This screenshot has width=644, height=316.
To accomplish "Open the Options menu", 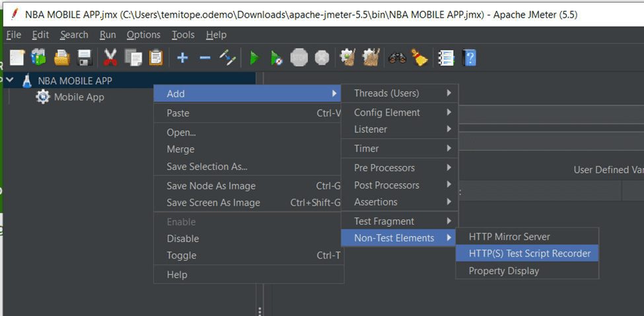I will click(x=143, y=35).
